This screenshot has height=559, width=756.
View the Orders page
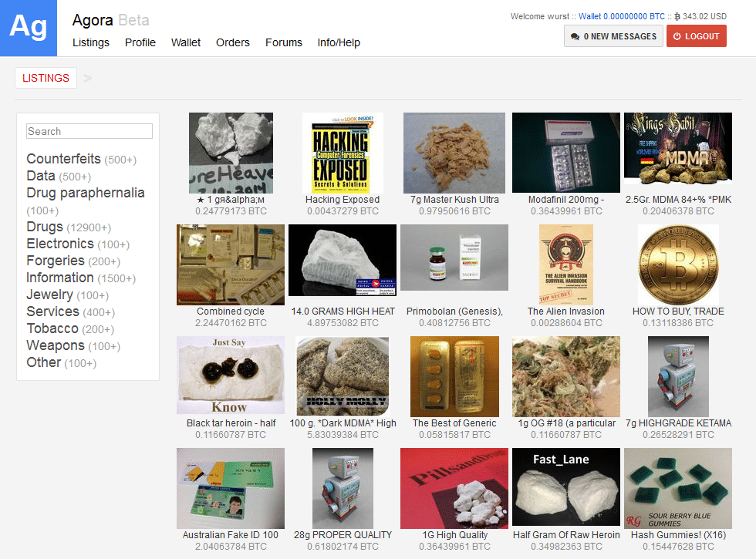[233, 42]
